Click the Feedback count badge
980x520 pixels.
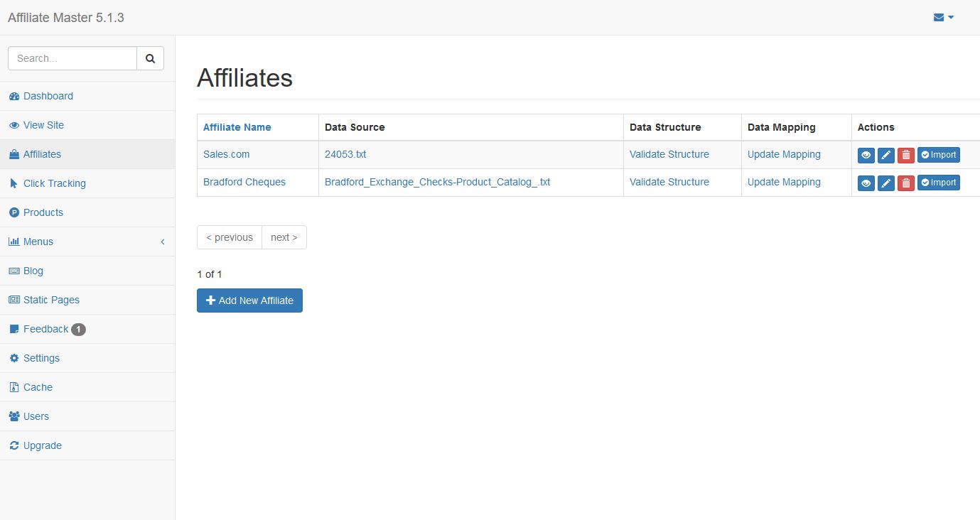pyautogui.click(x=78, y=330)
